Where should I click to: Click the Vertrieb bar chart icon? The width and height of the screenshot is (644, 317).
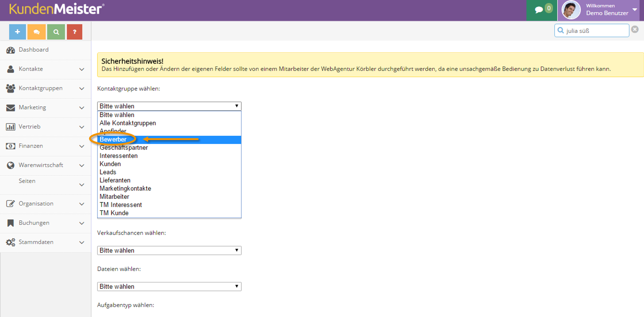[10, 127]
